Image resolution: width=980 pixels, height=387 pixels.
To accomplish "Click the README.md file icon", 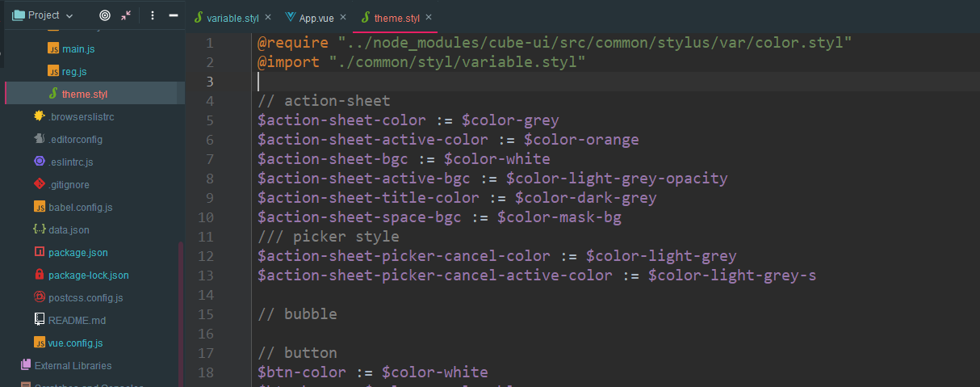I will 39,320.
